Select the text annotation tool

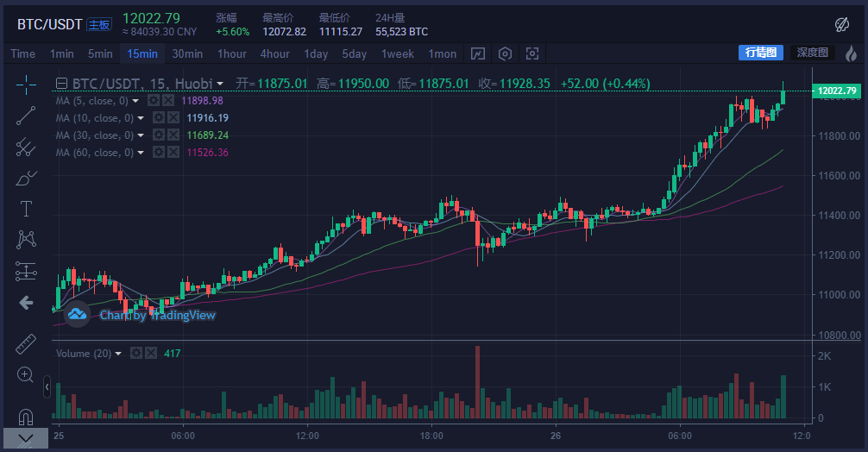26,209
